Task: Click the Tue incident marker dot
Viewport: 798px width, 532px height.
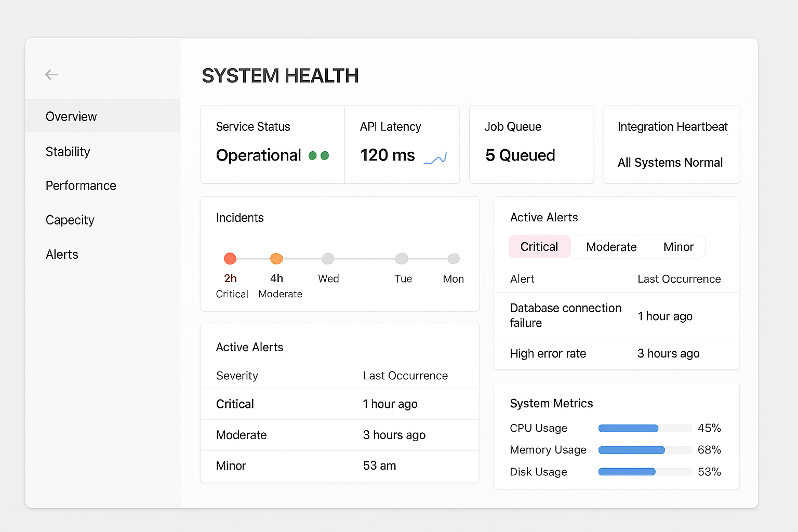Action: tap(402, 258)
